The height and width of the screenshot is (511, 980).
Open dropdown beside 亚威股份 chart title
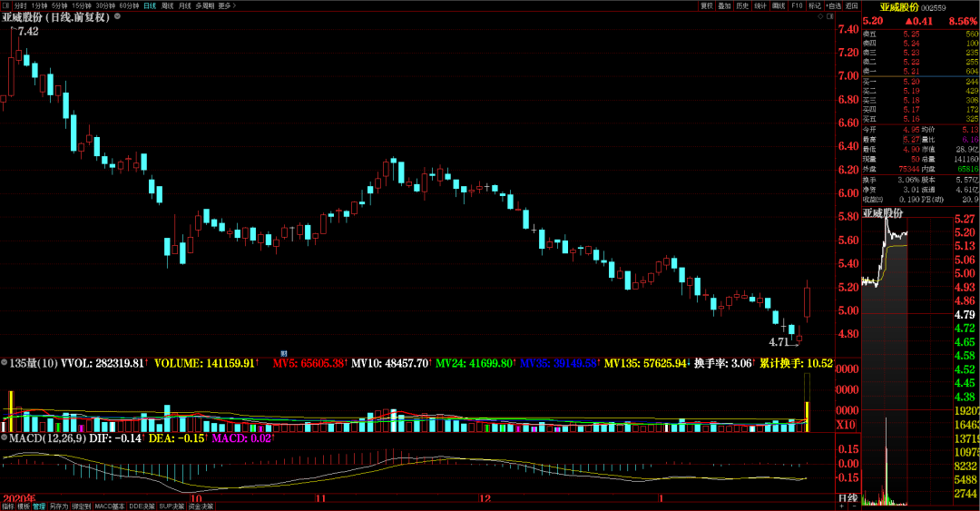pyautogui.click(x=117, y=16)
